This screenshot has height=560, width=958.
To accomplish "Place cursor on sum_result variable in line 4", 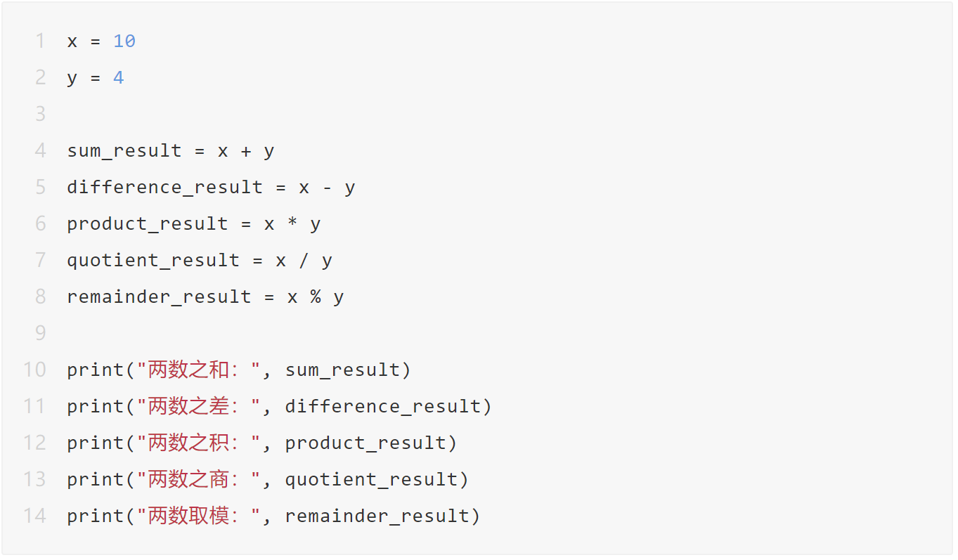I will (x=124, y=151).
